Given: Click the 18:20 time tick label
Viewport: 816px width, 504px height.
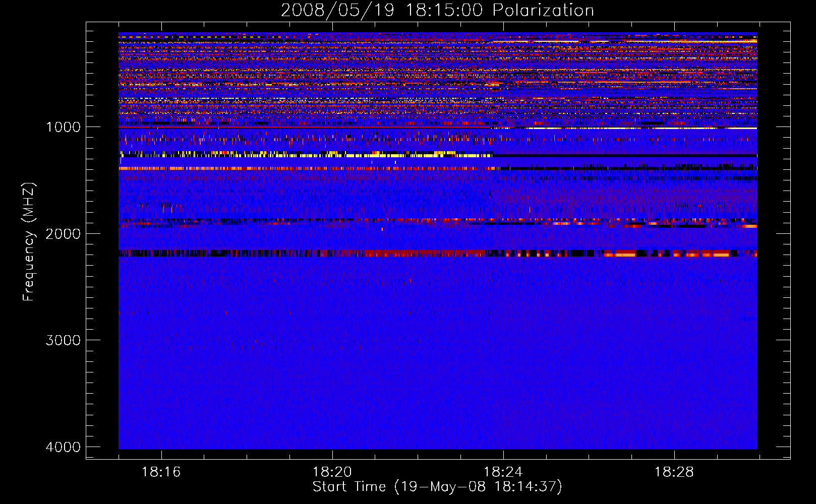Looking at the screenshot, I should coord(332,472).
